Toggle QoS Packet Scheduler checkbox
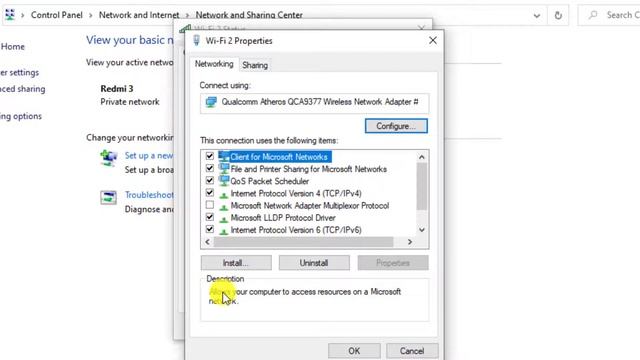 click(210, 181)
